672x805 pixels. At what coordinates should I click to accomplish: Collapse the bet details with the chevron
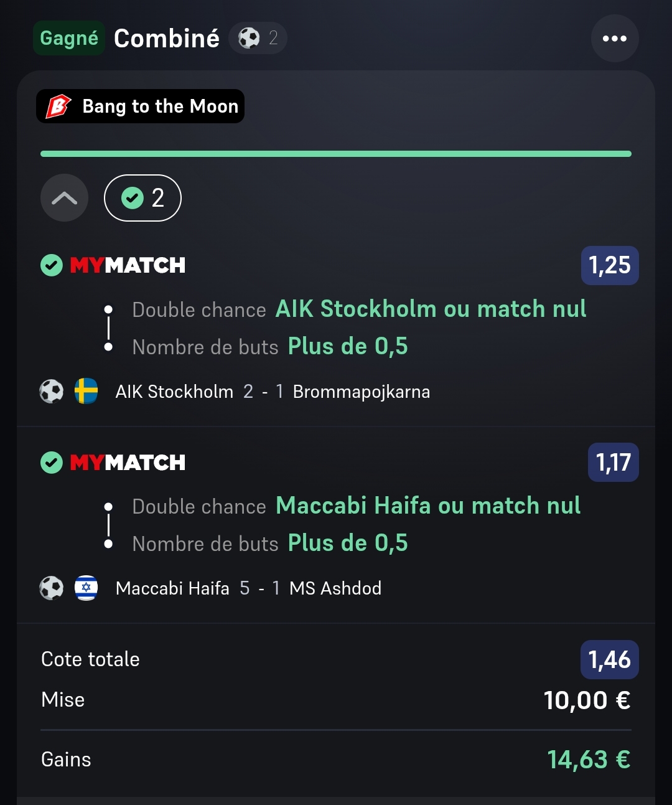coord(64,198)
